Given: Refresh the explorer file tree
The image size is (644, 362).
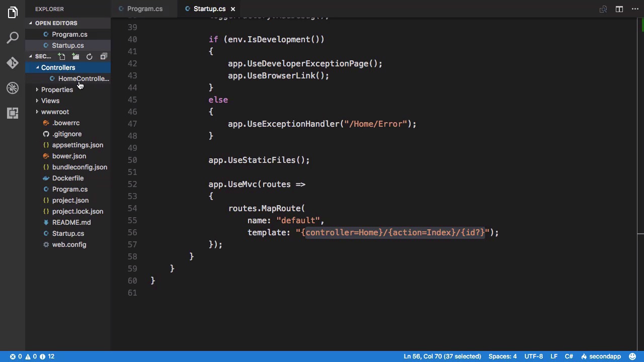Looking at the screenshot, I should pos(89,56).
